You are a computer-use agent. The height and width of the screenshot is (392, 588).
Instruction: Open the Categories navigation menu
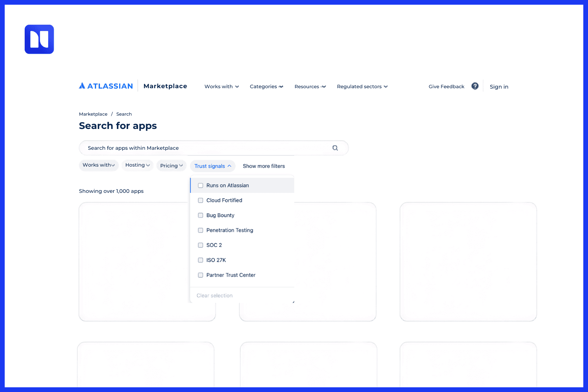tap(267, 87)
